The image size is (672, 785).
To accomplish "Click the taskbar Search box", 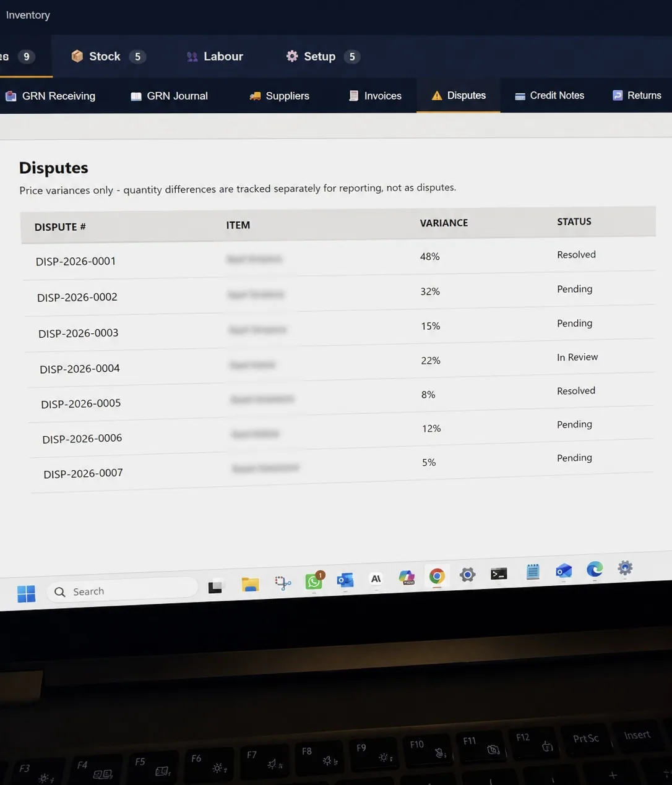I will tap(122, 590).
